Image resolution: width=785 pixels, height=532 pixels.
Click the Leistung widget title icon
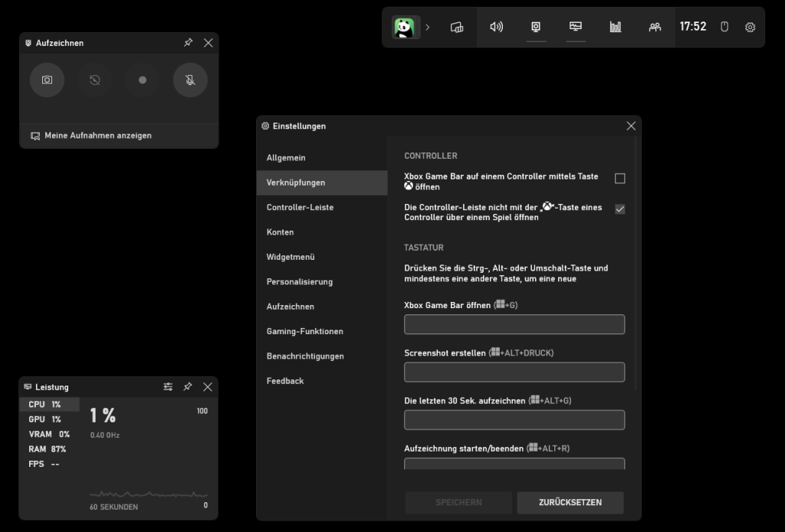(28, 387)
